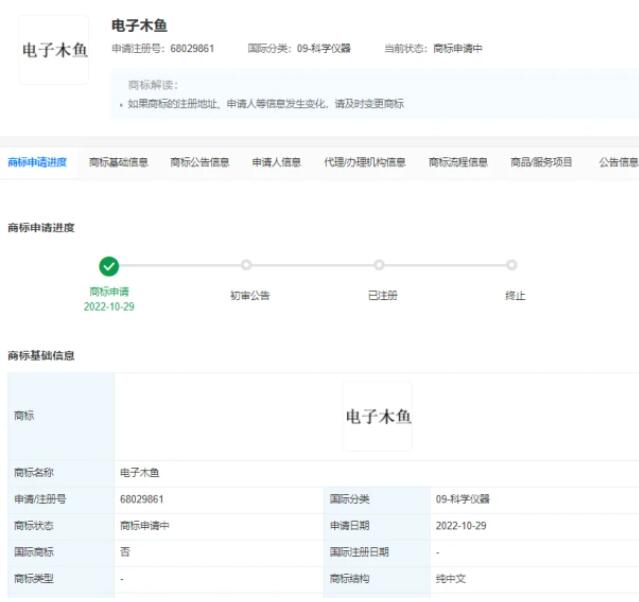Viewport: 639px width, 602px height.
Task: Click the green checkmark progress icon
Action: point(109,266)
